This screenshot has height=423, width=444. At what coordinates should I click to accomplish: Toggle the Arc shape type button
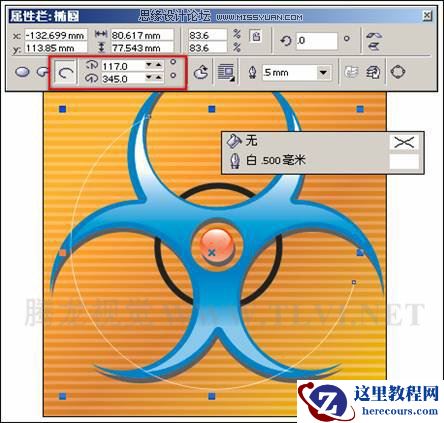[65, 72]
